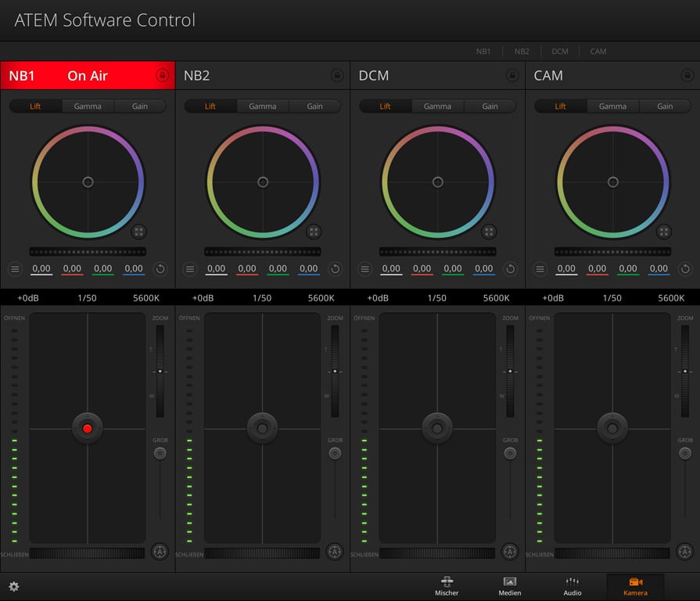This screenshot has width=700, height=601.
Task: Open the Medien page
Action: pos(510,587)
